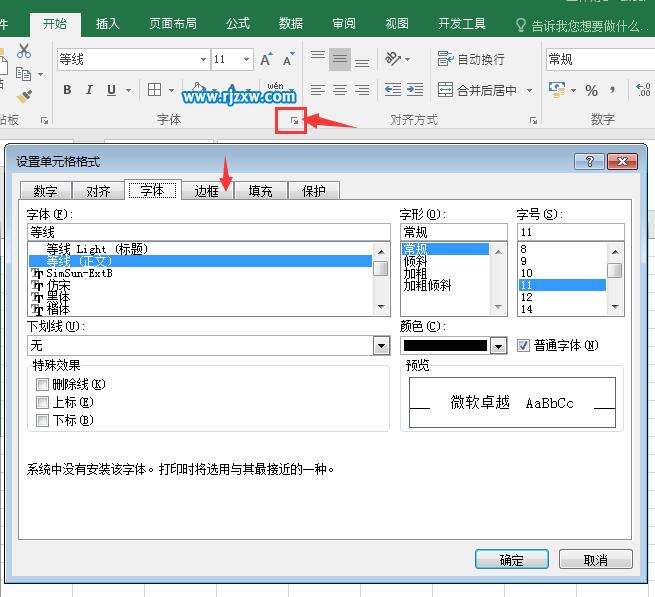Viewport: 655px width, 597px height.
Task: Select 等线 Light (标题) in font list
Action: (x=201, y=249)
